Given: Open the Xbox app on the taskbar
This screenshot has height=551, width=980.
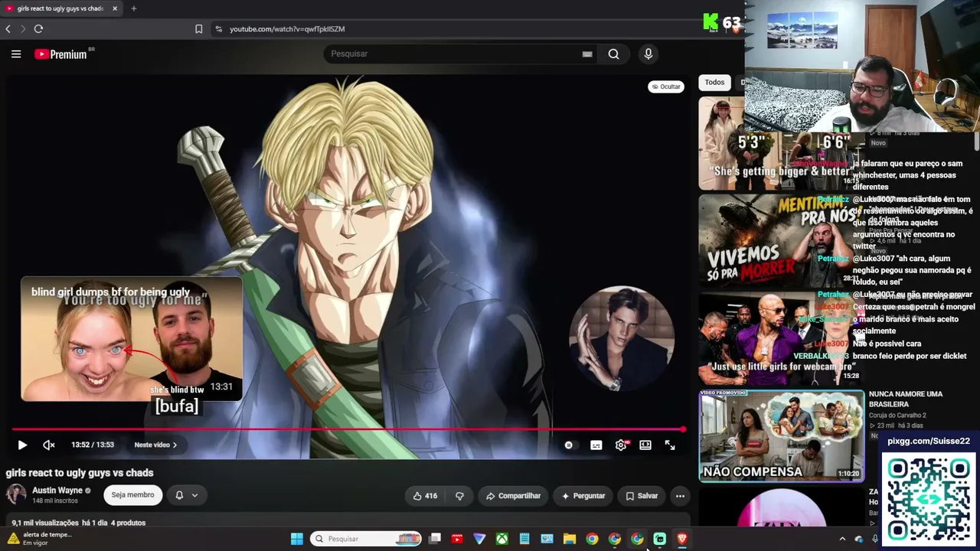Looking at the screenshot, I should [501, 539].
